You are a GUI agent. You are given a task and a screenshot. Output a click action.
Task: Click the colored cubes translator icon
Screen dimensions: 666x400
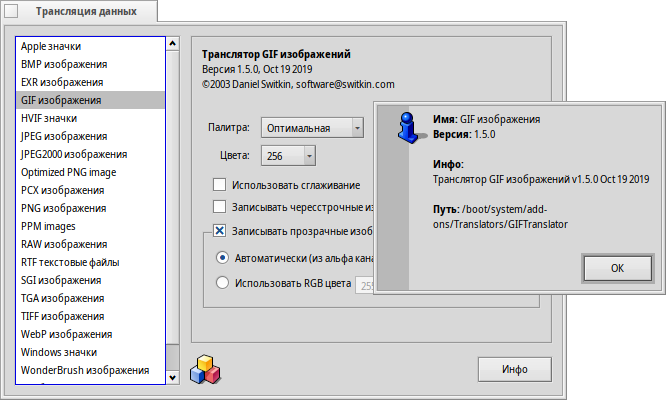tap(206, 368)
